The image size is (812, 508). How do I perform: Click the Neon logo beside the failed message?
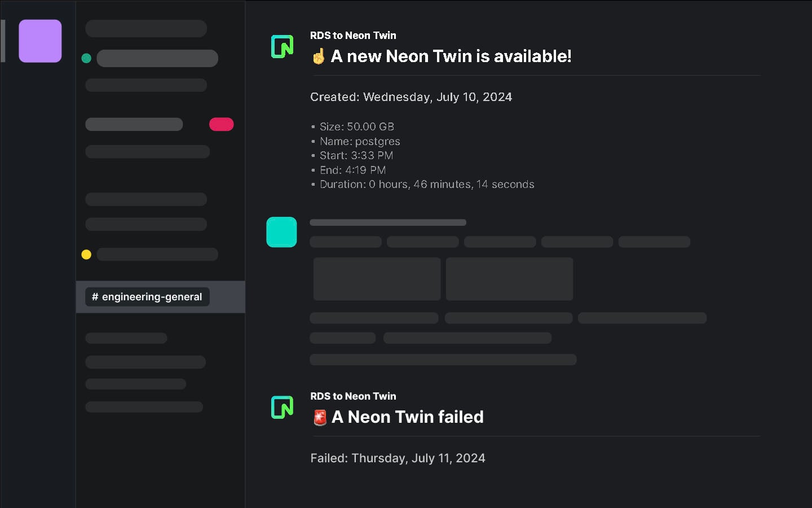pos(282,407)
